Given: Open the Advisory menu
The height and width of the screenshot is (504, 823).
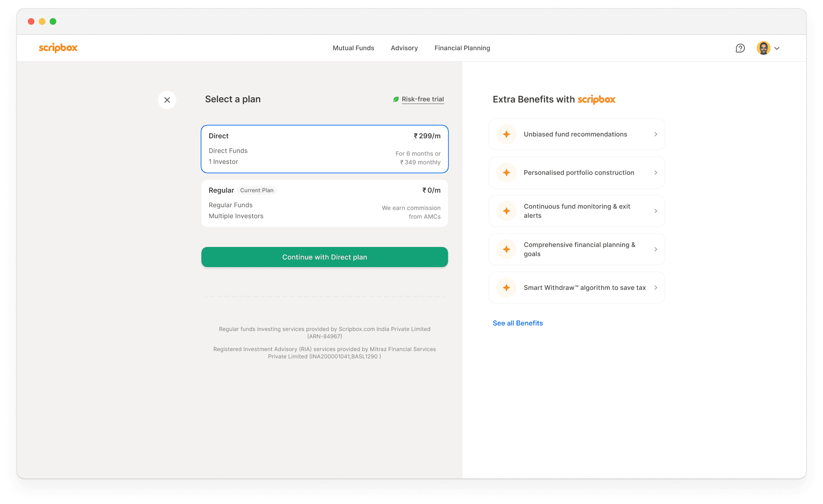Looking at the screenshot, I should coord(404,48).
